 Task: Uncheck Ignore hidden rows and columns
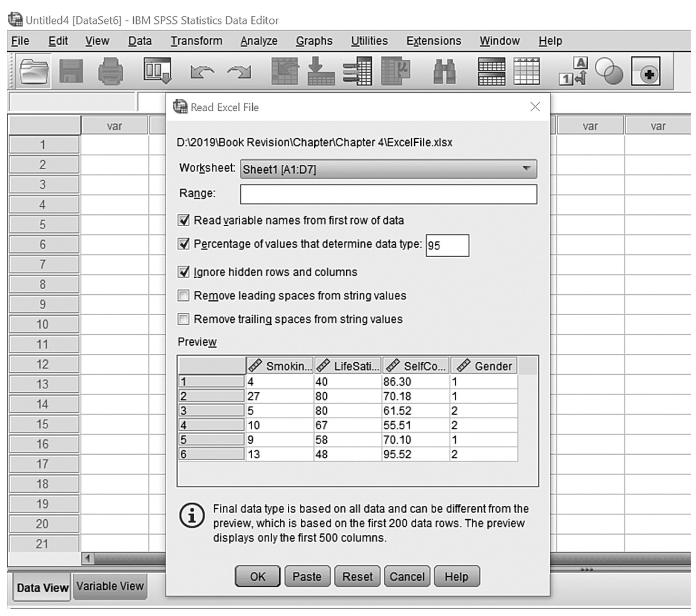pyautogui.click(x=183, y=272)
